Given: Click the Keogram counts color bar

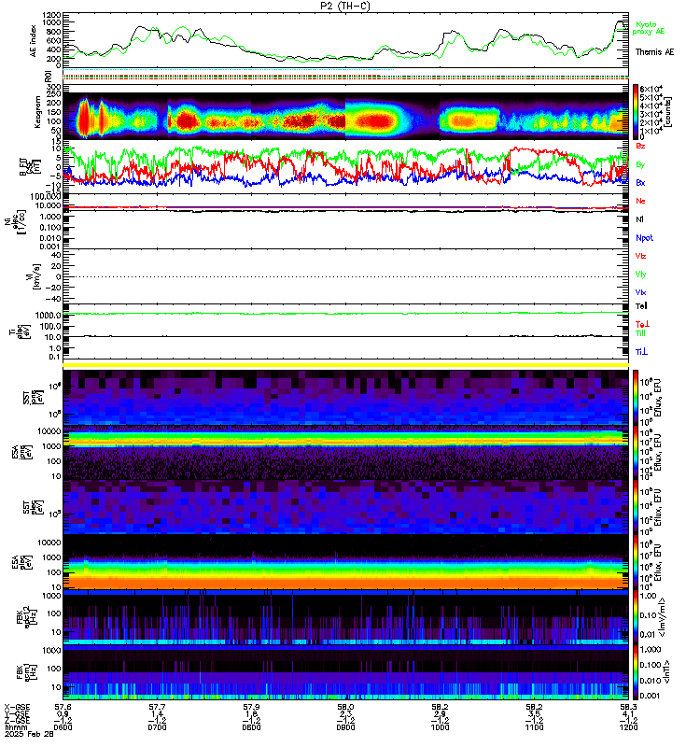Looking at the screenshot, I should tap(636, 111).
